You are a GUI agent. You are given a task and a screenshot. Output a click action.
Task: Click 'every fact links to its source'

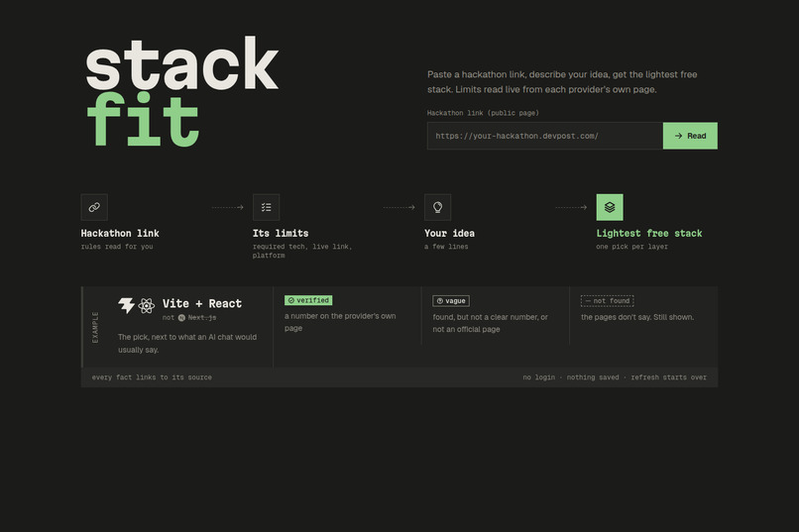(152, 377)
